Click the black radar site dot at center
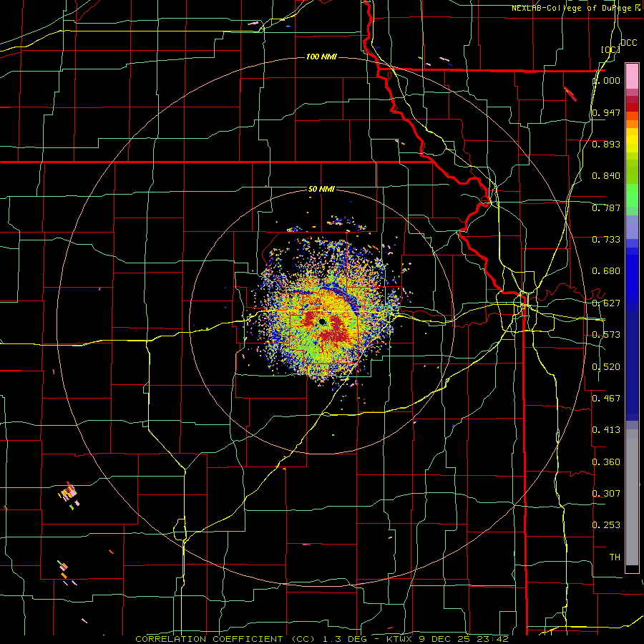Screen dimensions: 644x644 (322, 321)
